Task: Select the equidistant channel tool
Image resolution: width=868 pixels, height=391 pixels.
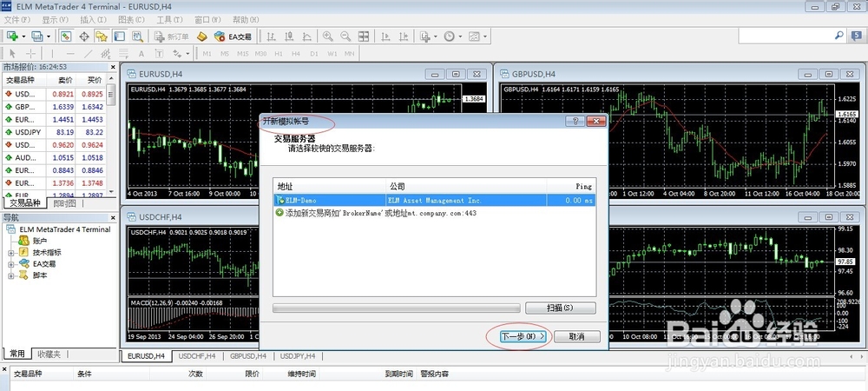Action: coord(105,54)
